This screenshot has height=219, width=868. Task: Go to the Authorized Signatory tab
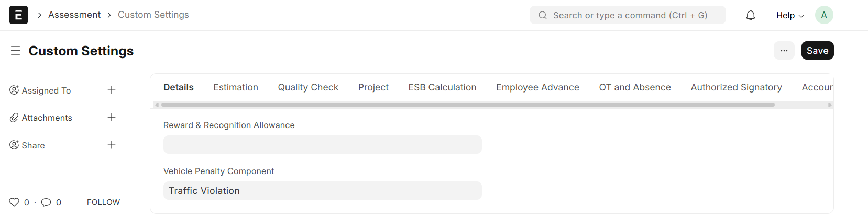point(736,87)
